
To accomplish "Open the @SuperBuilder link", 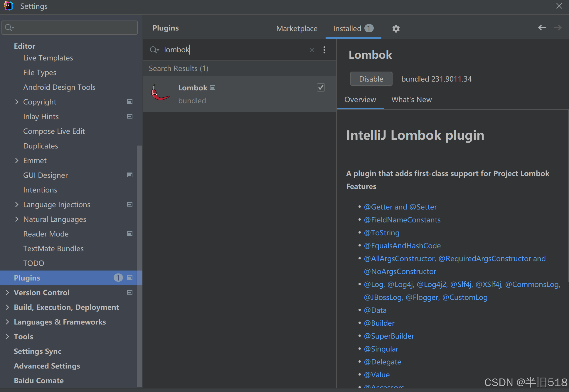I will tap(389, 336).
